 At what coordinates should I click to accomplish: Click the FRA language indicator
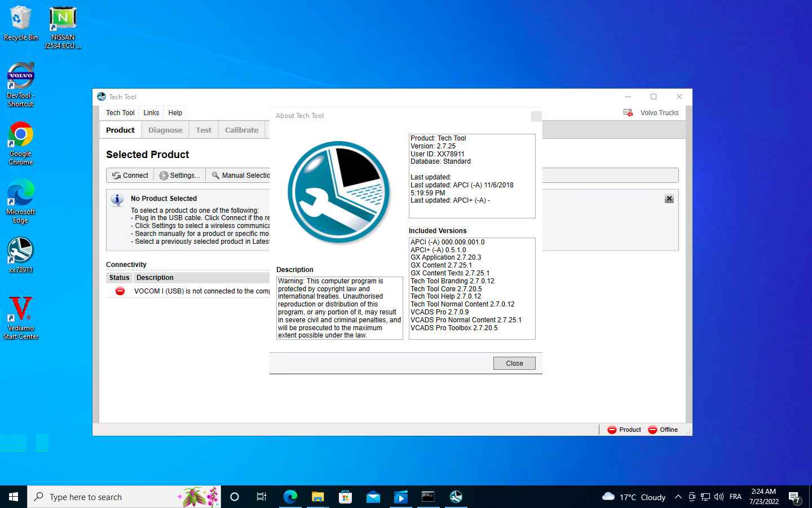coord(735,497)
